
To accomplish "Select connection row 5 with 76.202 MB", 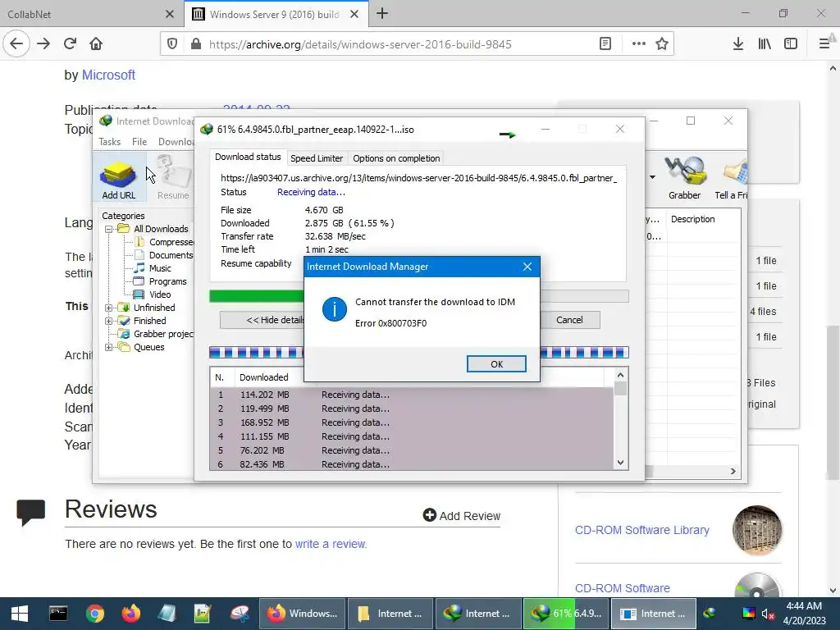I will pos(411,450).
